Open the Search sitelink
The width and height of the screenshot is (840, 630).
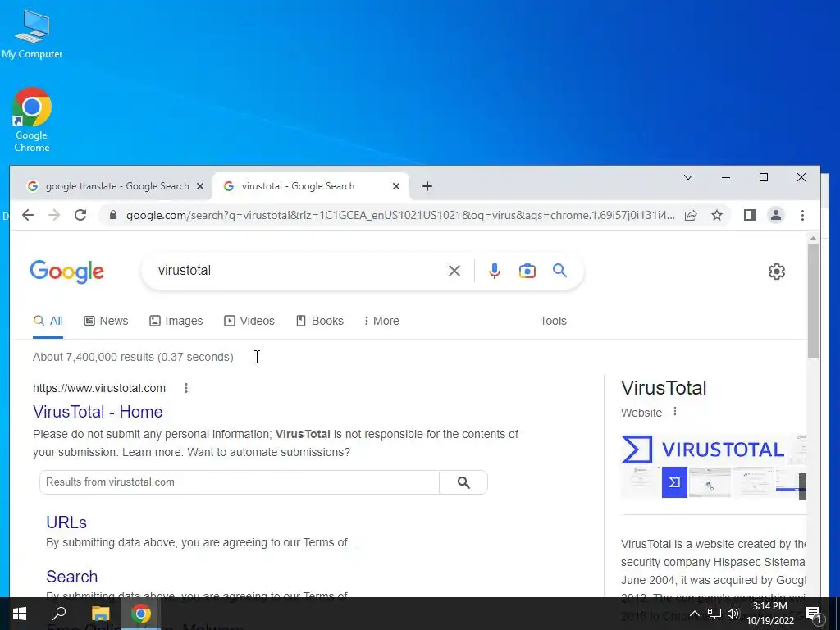[72, 577]
